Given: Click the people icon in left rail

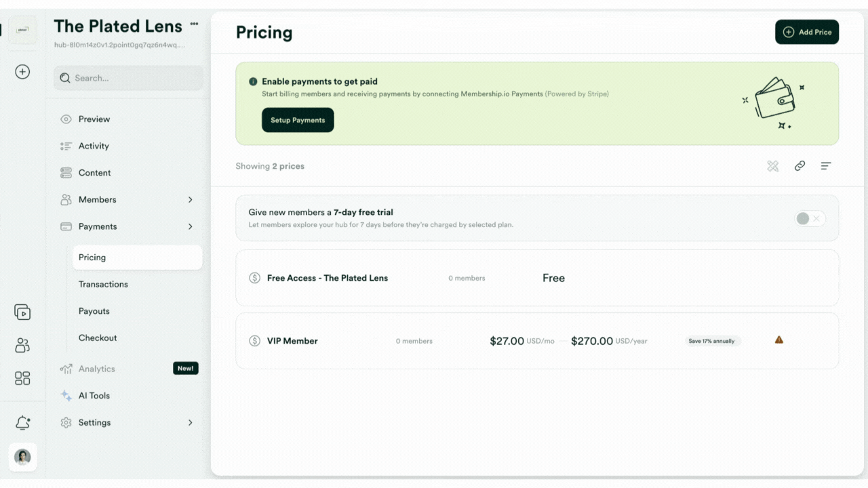Looking at the screenshot, I should coord(22,346).
